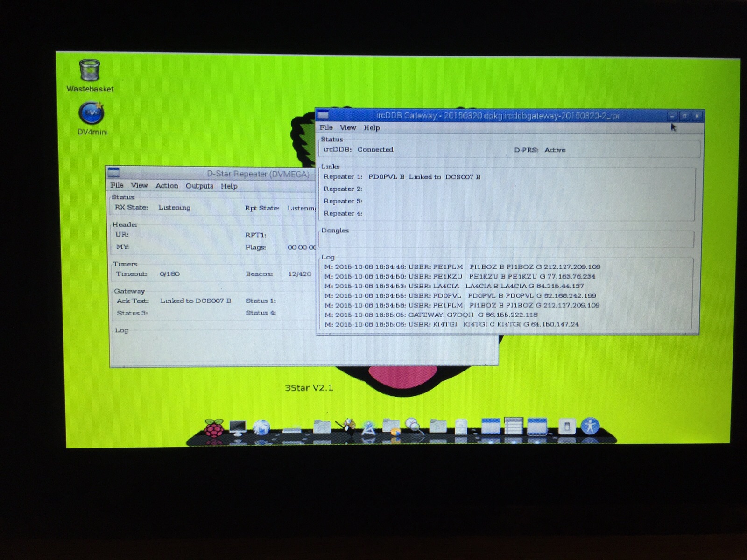Screen dimensions: 747x560
Task: Click the '3Star V2.1' desktop label
Action: click(309, 387)
